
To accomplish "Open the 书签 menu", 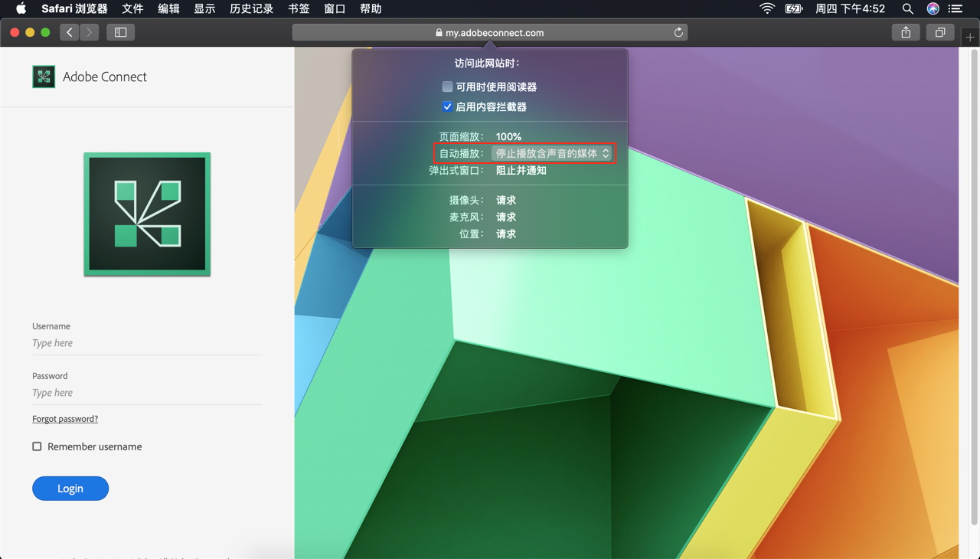I will coord(299,8).
